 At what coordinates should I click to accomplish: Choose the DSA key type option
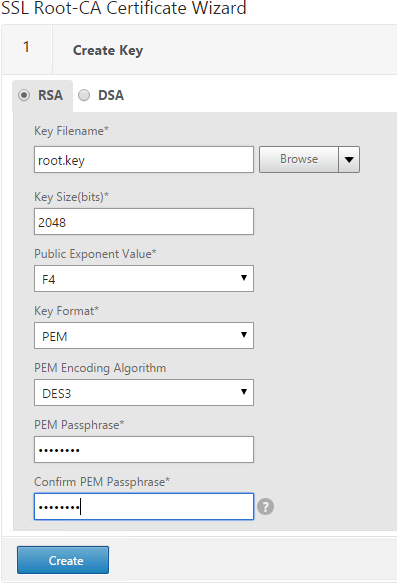84,95
